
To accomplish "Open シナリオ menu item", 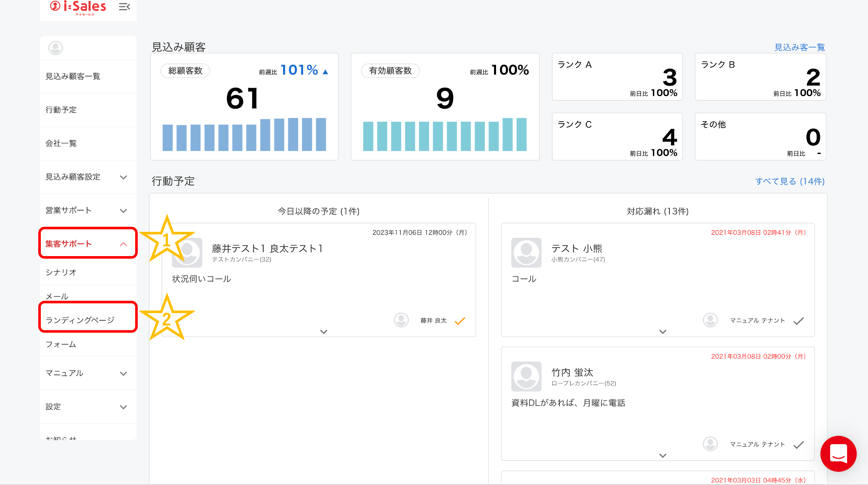I will point(61,272).
